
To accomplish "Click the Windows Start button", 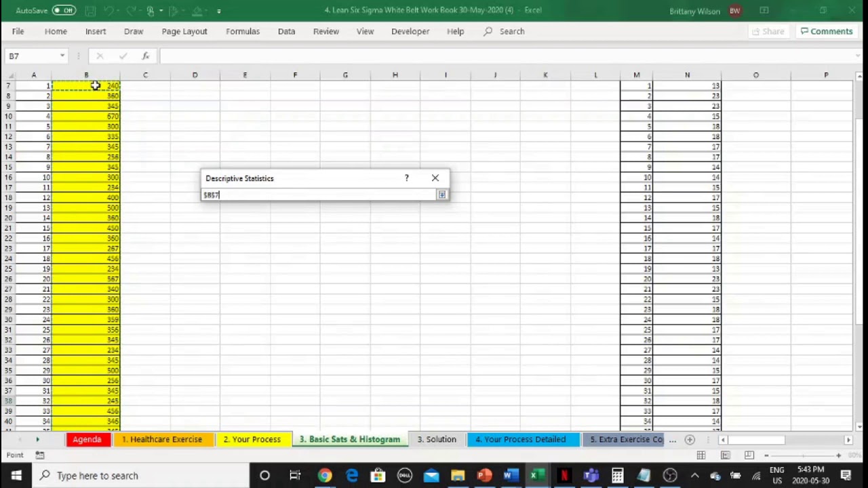I will [16, 475].
